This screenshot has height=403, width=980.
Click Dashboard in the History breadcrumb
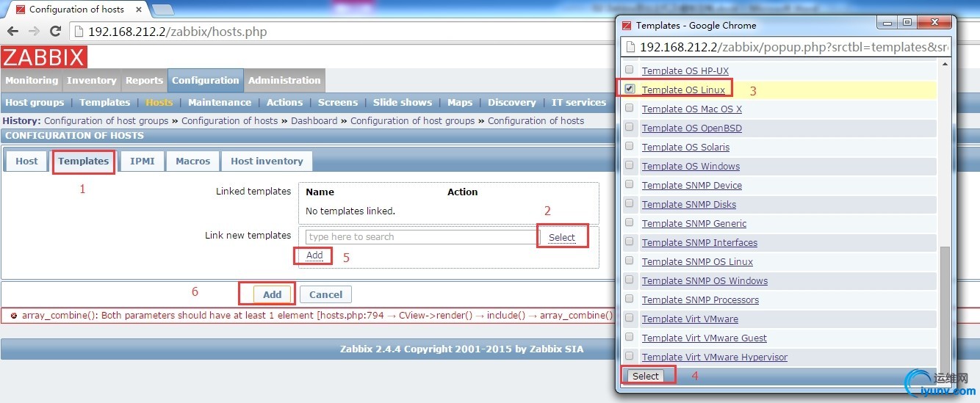tap(314, 121)
